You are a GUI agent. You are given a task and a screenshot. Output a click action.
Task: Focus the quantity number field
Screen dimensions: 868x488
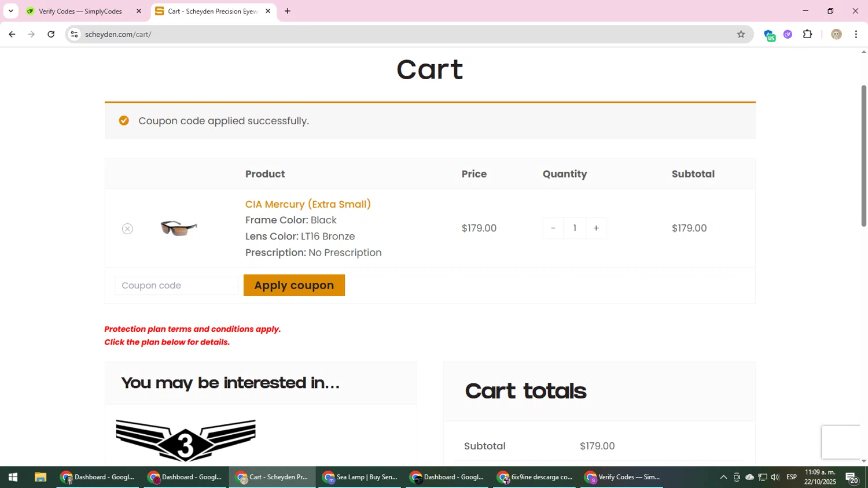(575, 228)
